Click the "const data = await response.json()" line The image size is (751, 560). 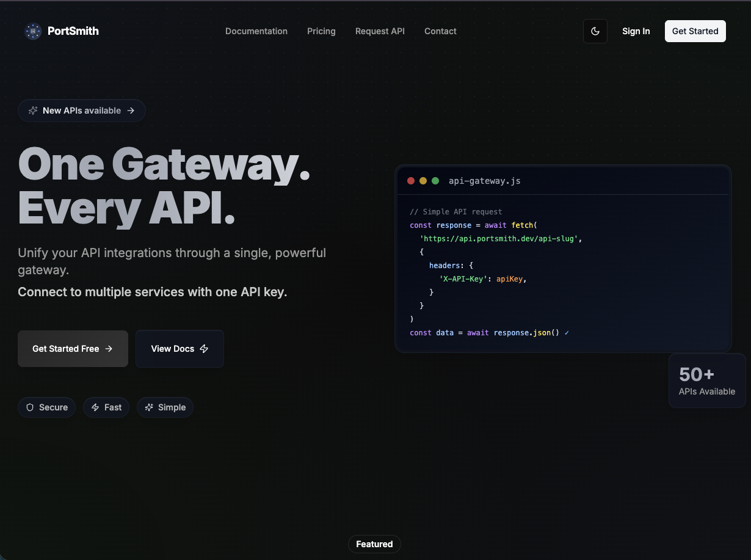pos(485,333)
